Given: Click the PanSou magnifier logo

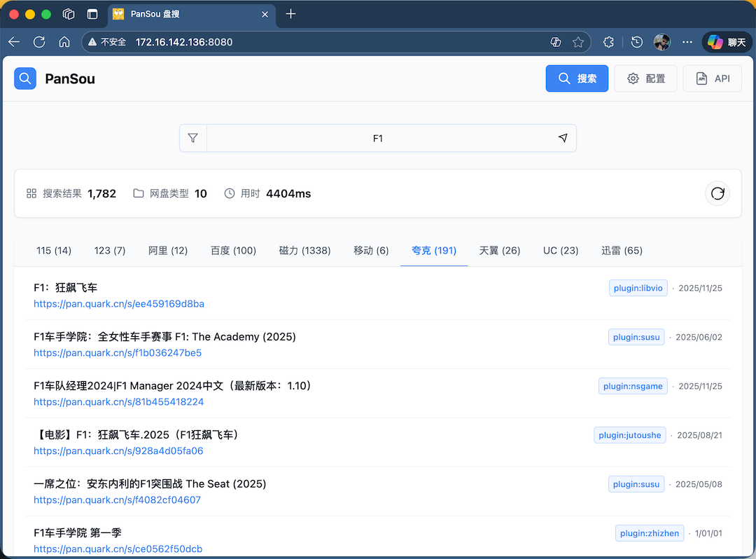Looking at the screenshot, I should coord(25,78).
